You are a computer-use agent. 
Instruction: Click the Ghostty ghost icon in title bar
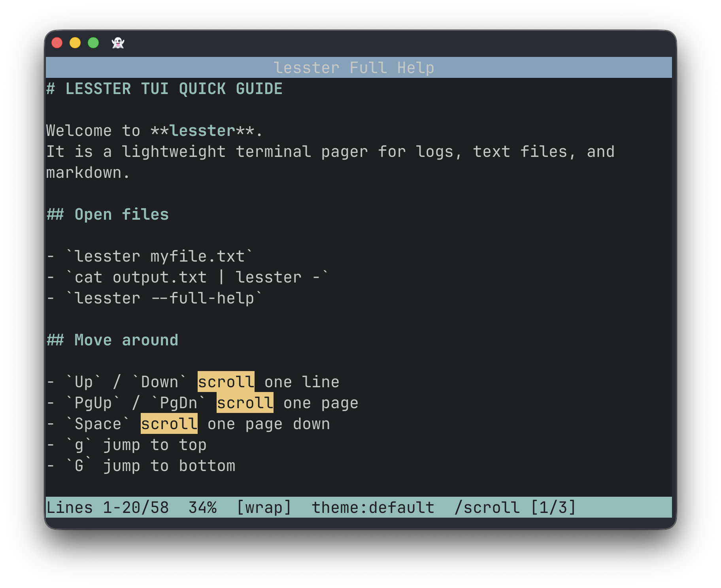[x=118, y=43]
